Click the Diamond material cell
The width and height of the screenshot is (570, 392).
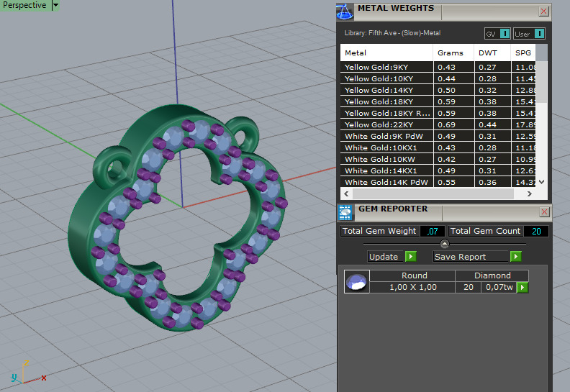tap(492, 275)
